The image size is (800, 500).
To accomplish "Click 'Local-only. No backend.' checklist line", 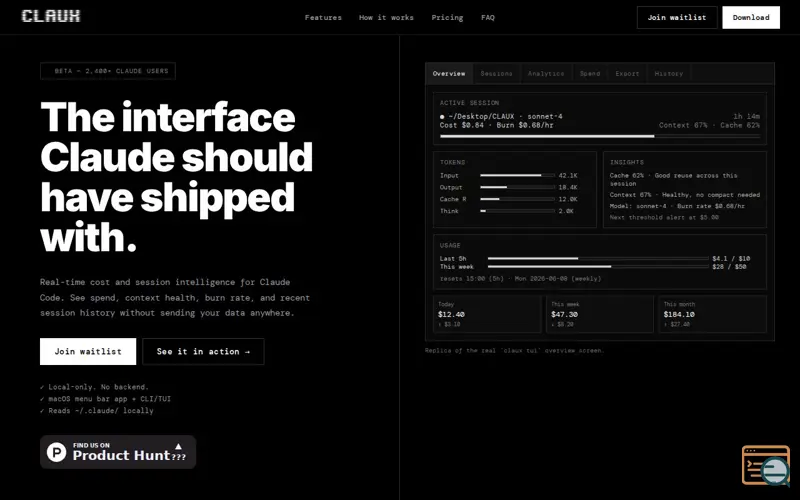I will point(94,387).
